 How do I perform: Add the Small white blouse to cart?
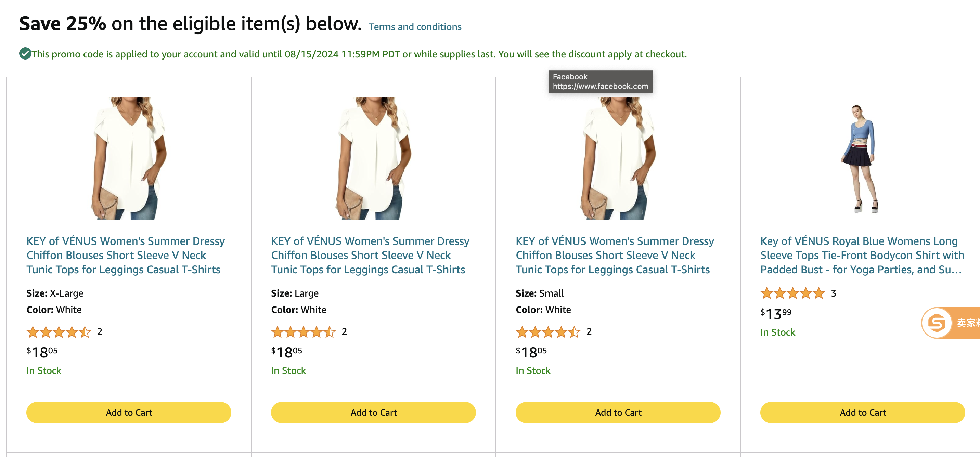tap(618, 412)
